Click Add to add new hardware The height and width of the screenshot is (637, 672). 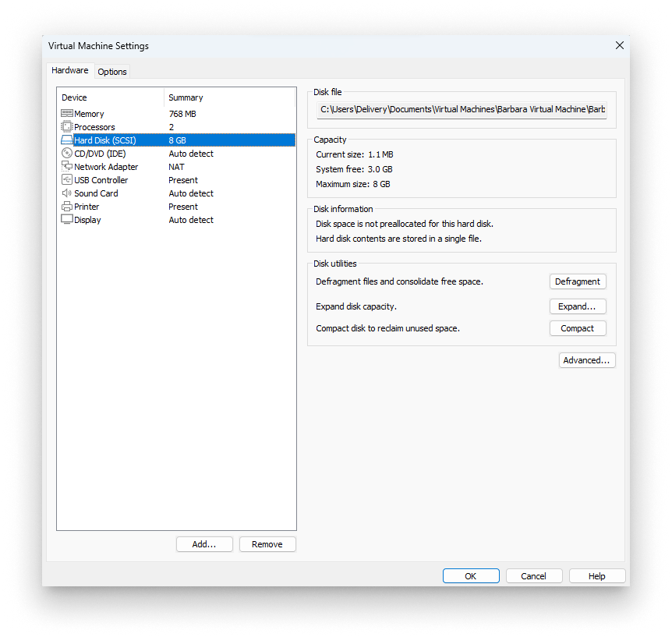coord(204,544)
